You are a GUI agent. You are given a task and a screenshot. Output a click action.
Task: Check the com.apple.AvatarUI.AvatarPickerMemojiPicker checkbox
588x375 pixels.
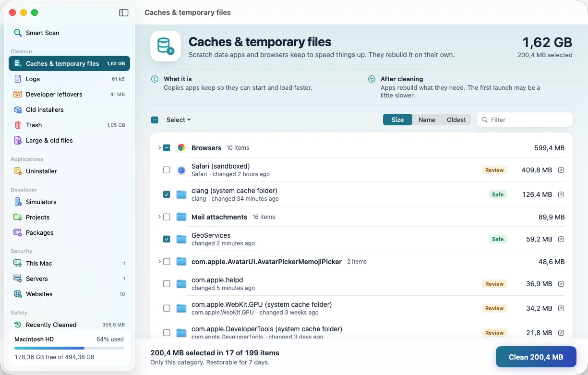(167, 262)
